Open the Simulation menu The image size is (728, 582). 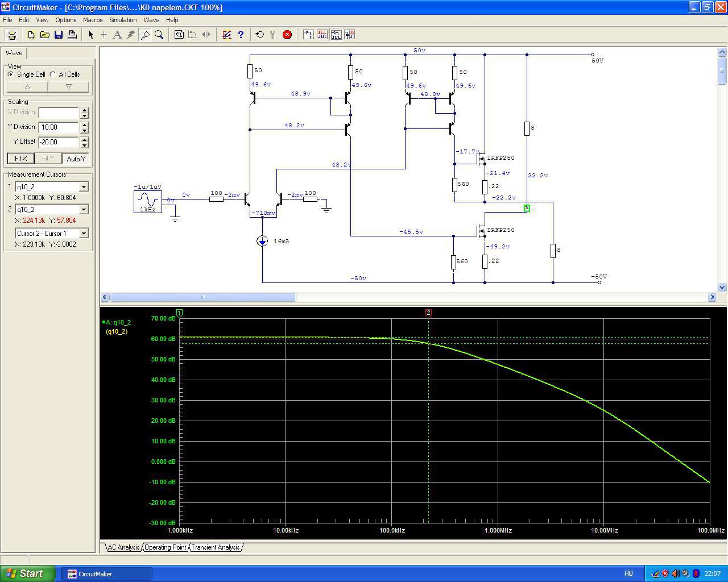coord(123,20)
